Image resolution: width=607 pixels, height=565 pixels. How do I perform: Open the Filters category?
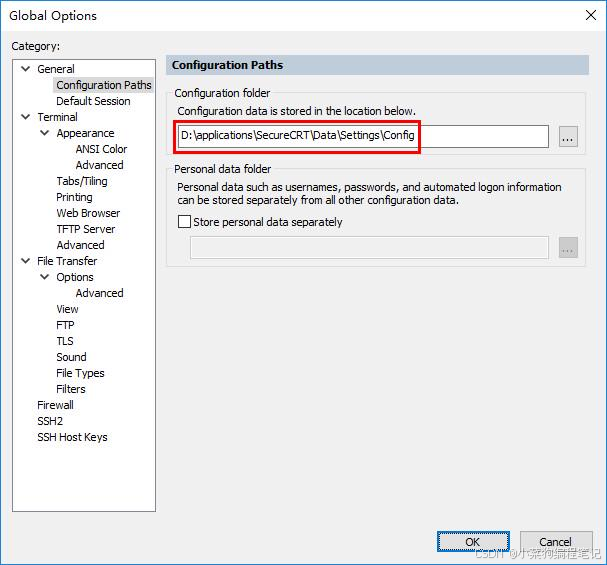pyautogui.click(x=70, y=389)
